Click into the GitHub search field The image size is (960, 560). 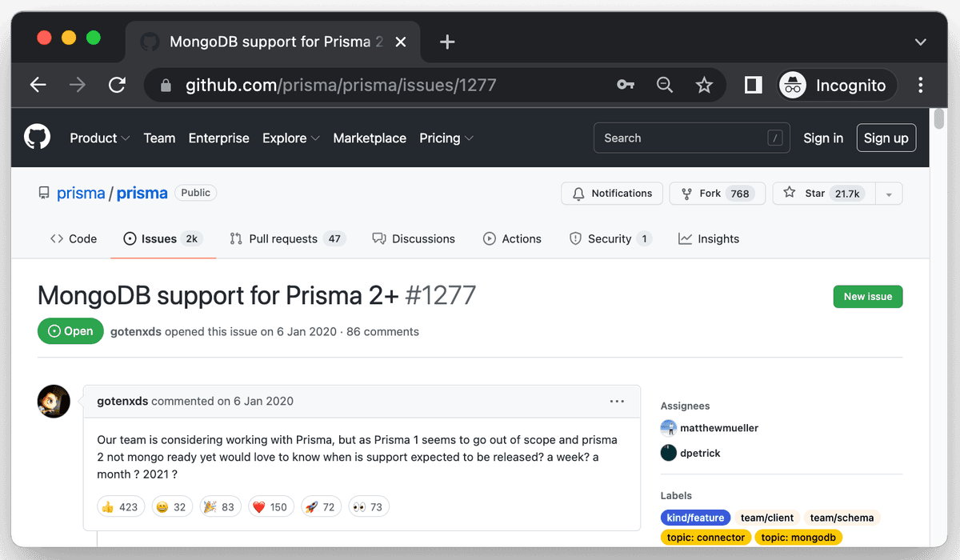680,138
